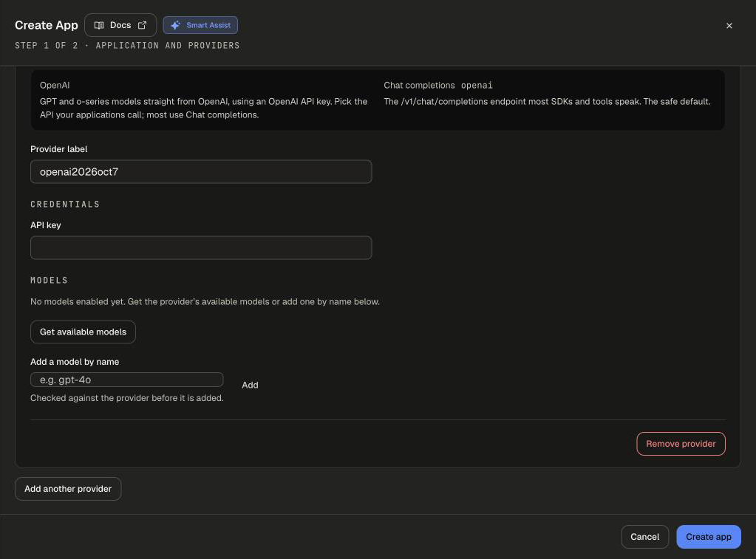Click the 'No models enabled yet' message
Image resolution: width=756 pixels, height=559 pixels.
pyautogui.click(x=205, y=302)
